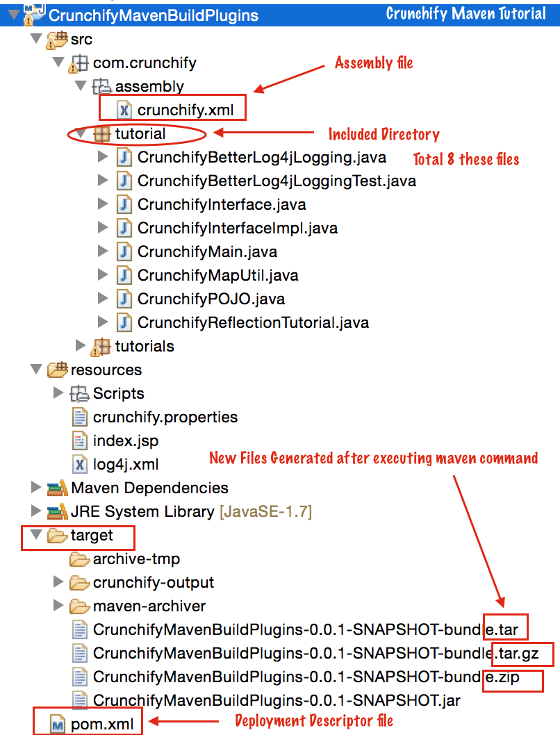Select the log4j.xml XML file icon
560x735 pixels.
(x=79, y=463)
